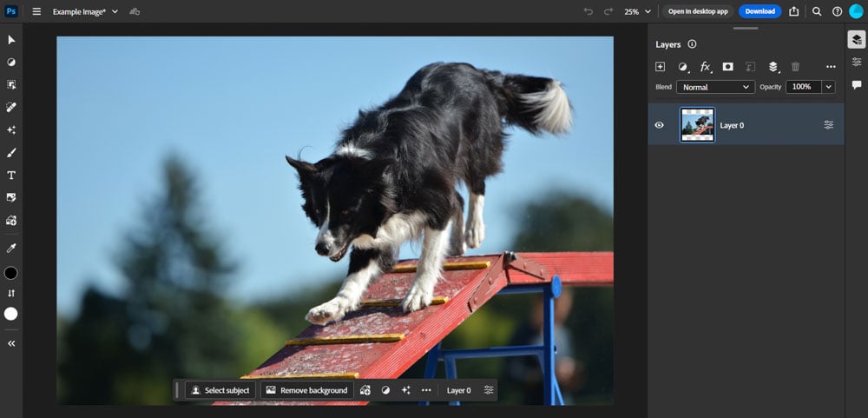The height and width of the screenshot is (418, 868).
Task: Click generate image icon in contextual bar
Action: click(365, 390)
